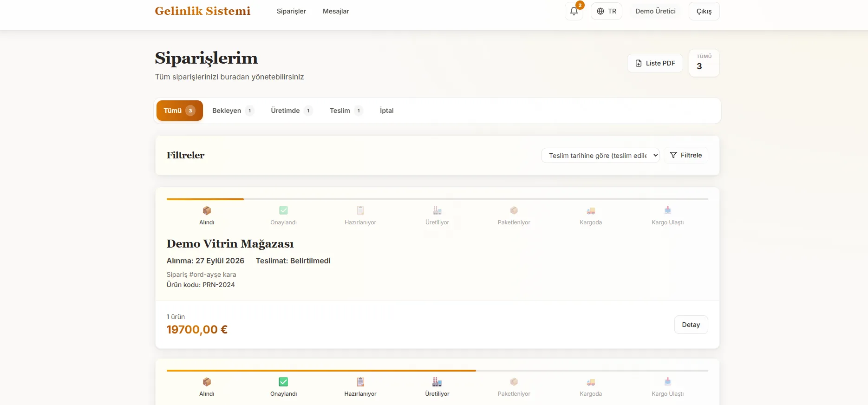Screen dimensions: 868x405
Task: Click the funnel filter icon
Action: pos(673,155)
